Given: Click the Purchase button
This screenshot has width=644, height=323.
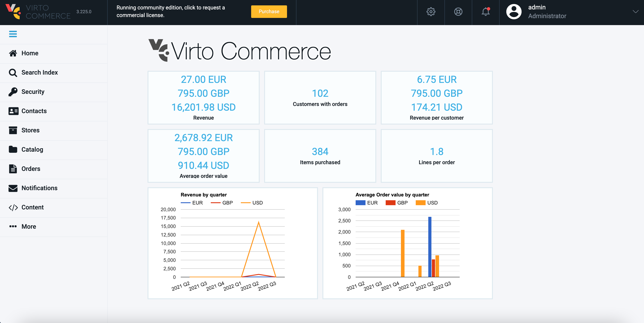Looking at the screenshot, I should (269, 11).
